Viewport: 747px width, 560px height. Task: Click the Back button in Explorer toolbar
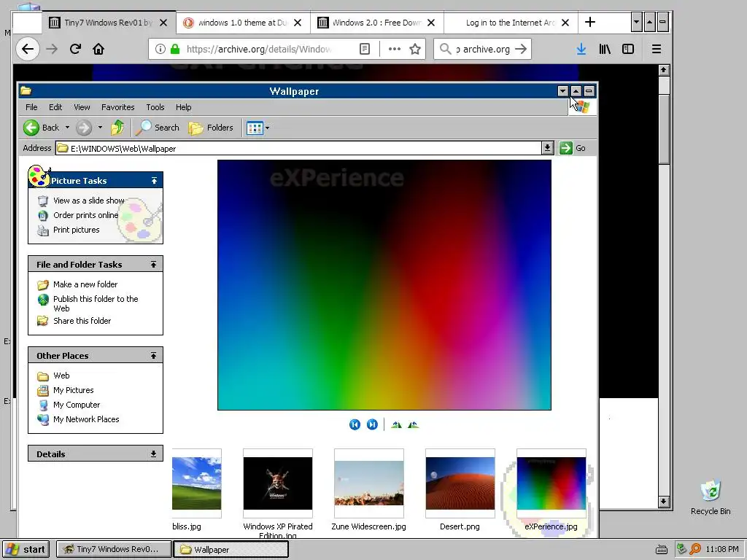pos(42,128)
